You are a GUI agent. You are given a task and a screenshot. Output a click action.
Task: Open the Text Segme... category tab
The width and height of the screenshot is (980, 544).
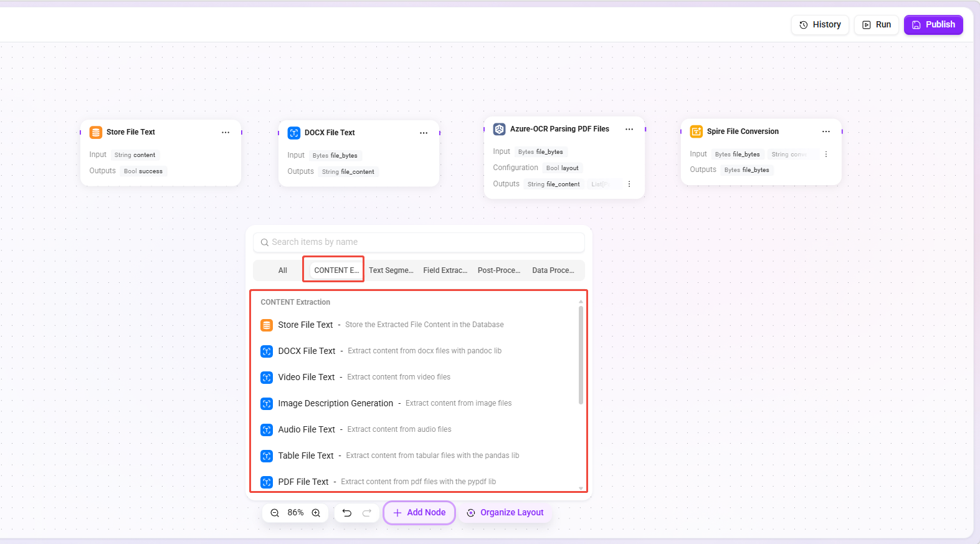(x=391, y=270)
